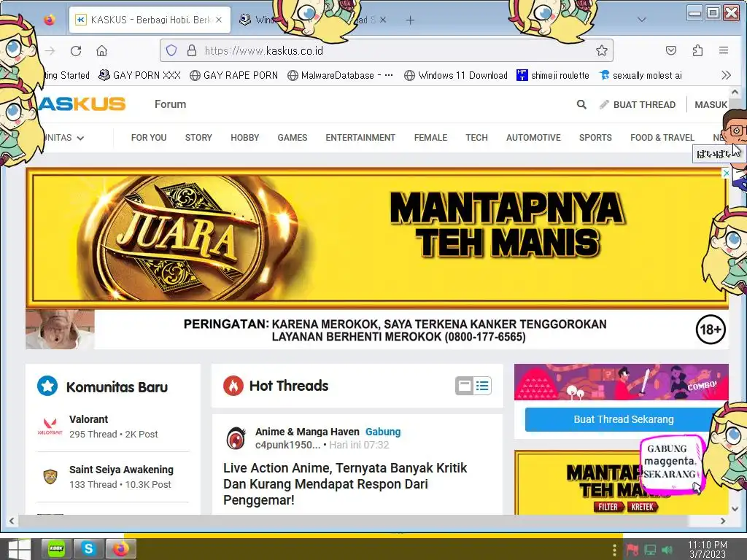Open the shimeji roulette bookmark

click(553, 75)
